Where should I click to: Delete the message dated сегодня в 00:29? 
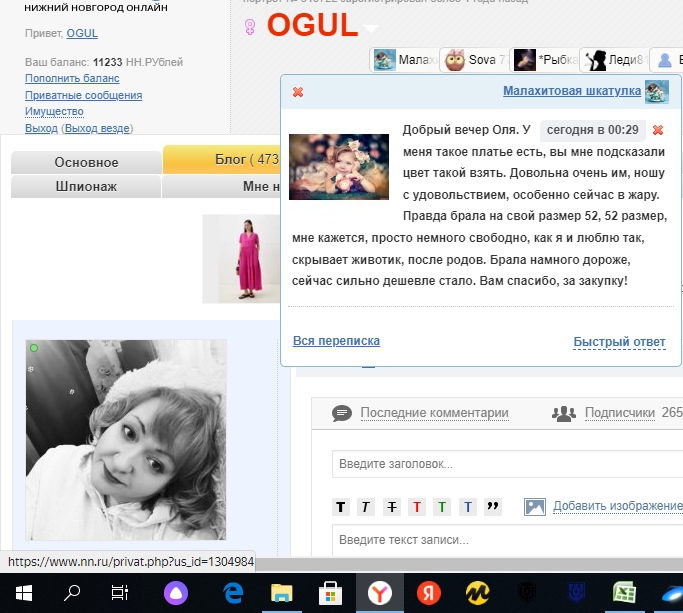(658, 130)
